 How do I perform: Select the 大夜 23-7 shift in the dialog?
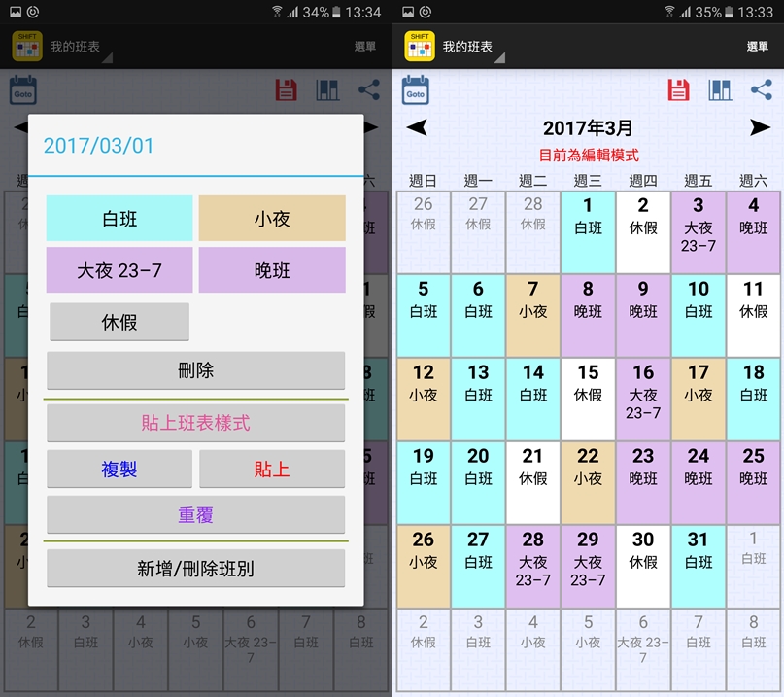click(119, 270)
